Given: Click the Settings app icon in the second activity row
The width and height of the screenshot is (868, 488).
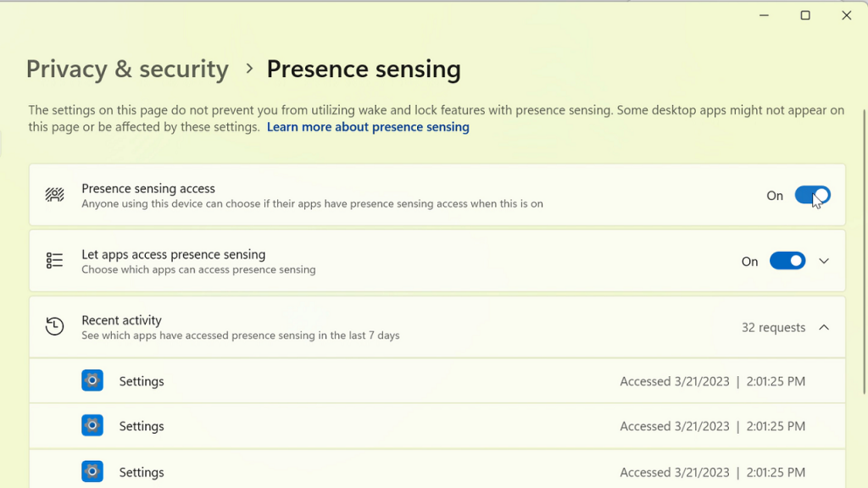Looking at the screenshot, I should pos(92,425).
